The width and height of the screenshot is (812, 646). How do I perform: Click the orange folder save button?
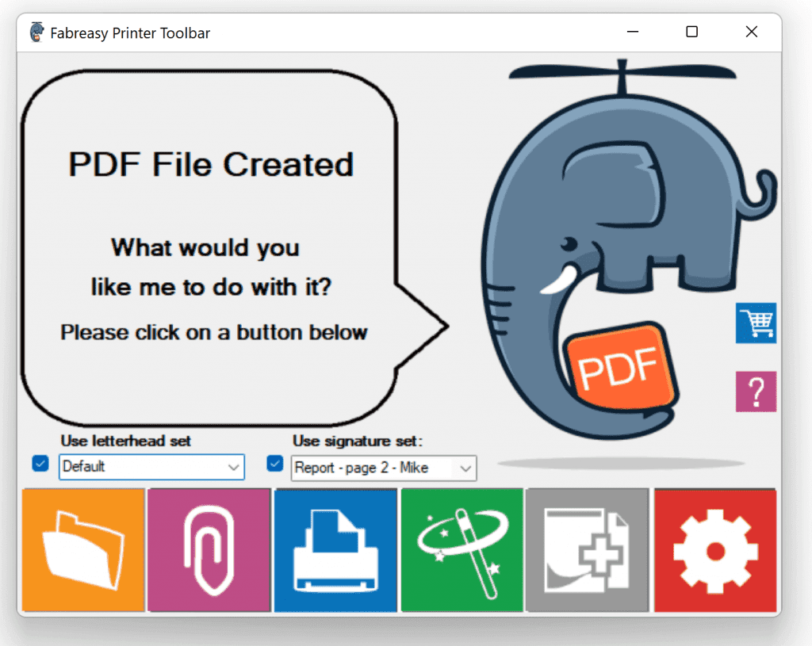click(83, 550)
